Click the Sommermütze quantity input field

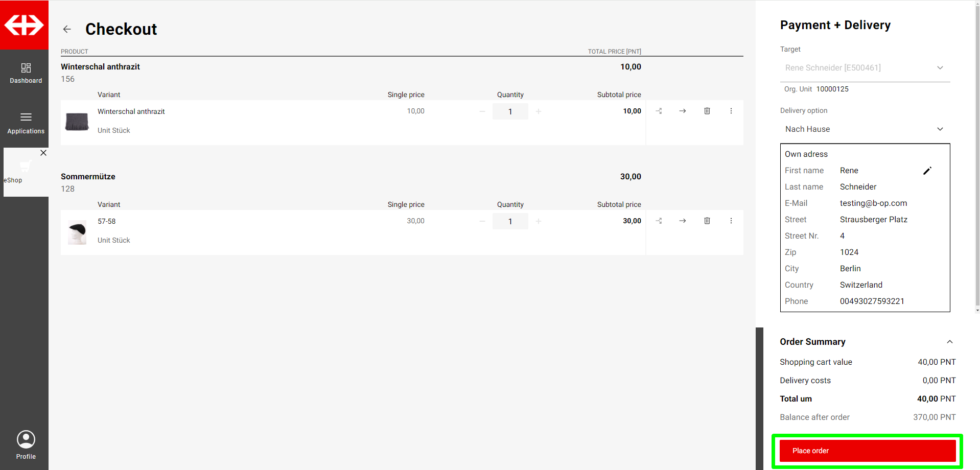(510, 221)
